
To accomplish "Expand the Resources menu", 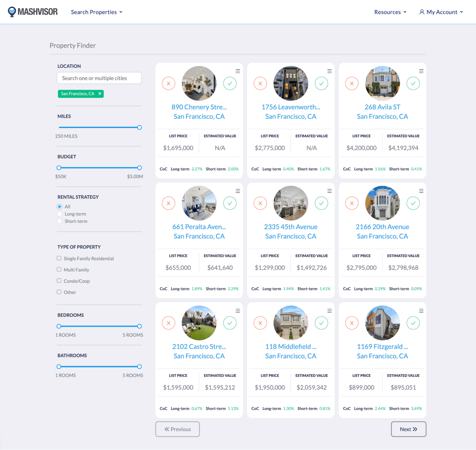I will [x=390, y=12].
